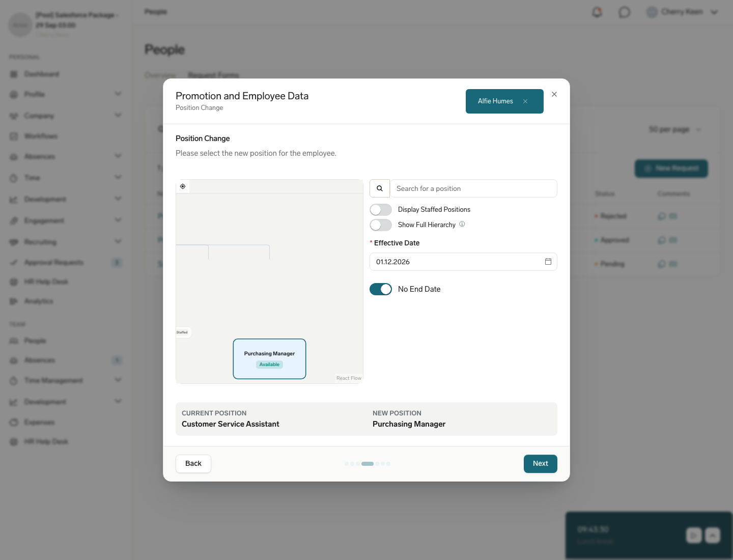Expand the Personal section Absences chevron
733x560 pixels.
click(x=118, y=156)
